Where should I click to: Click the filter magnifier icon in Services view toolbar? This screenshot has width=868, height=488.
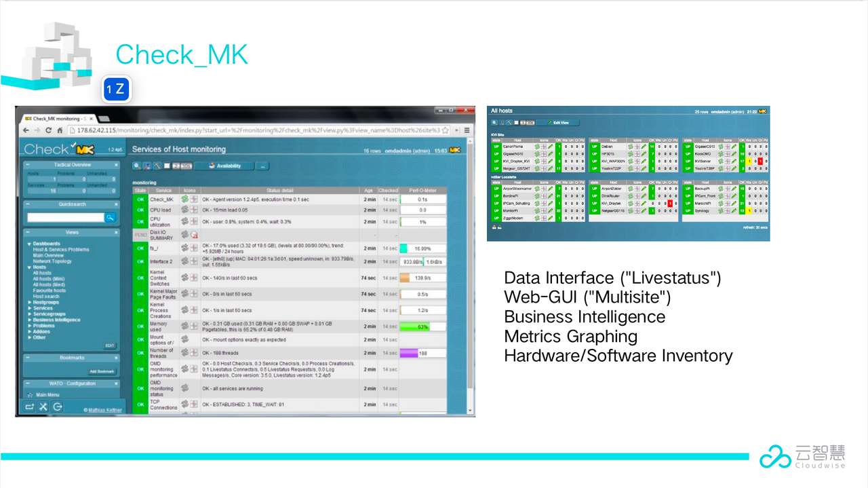click(137, 166)
